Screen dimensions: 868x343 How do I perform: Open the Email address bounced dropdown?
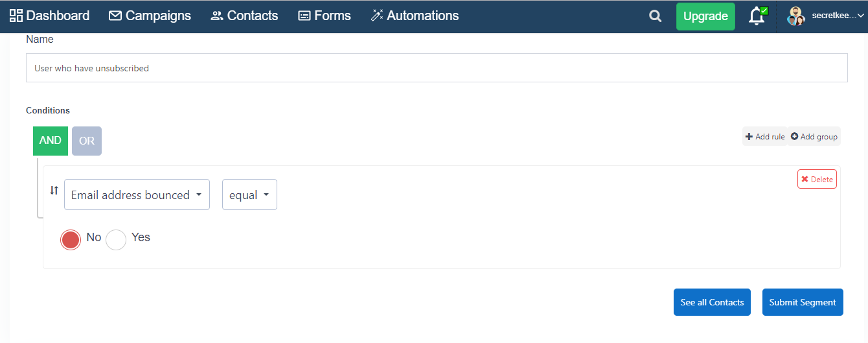(x=137, y=195)
